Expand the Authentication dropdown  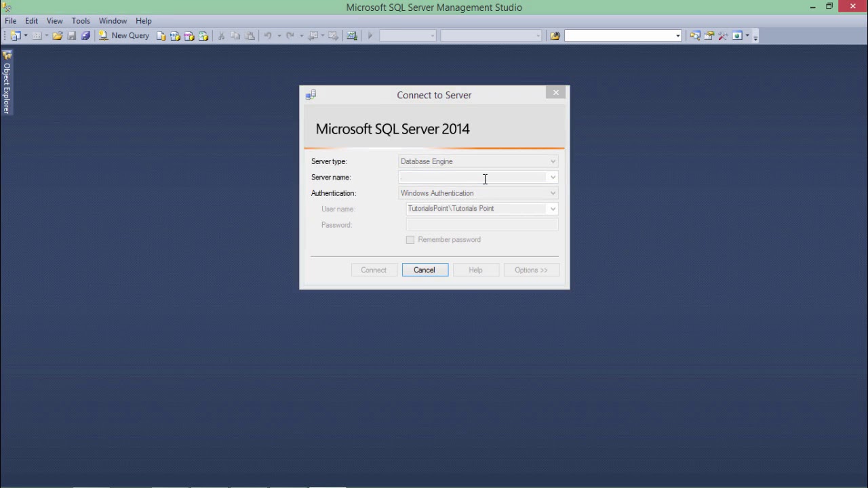(x=553, y=193)
